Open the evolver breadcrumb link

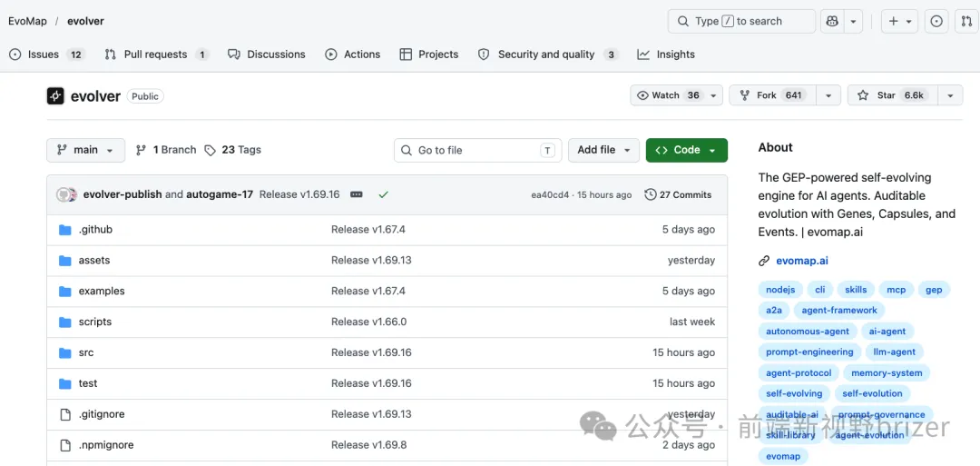(85, 21)
